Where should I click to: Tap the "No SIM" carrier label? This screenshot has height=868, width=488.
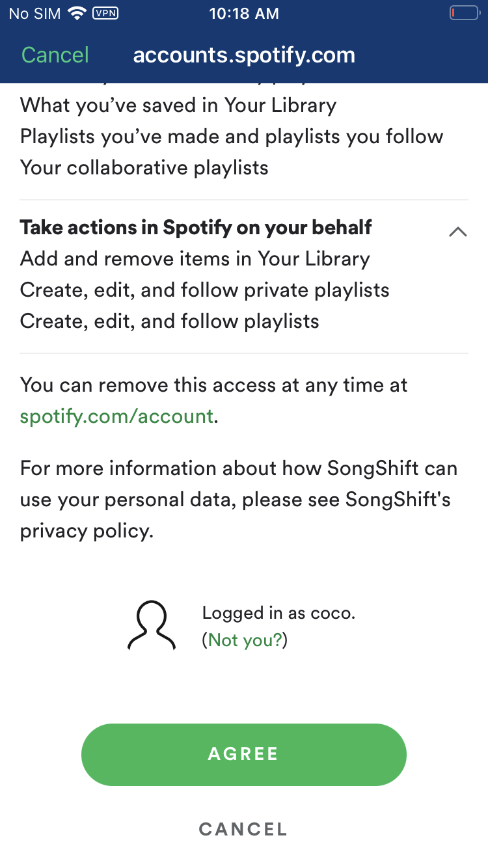tap(34, 14)
